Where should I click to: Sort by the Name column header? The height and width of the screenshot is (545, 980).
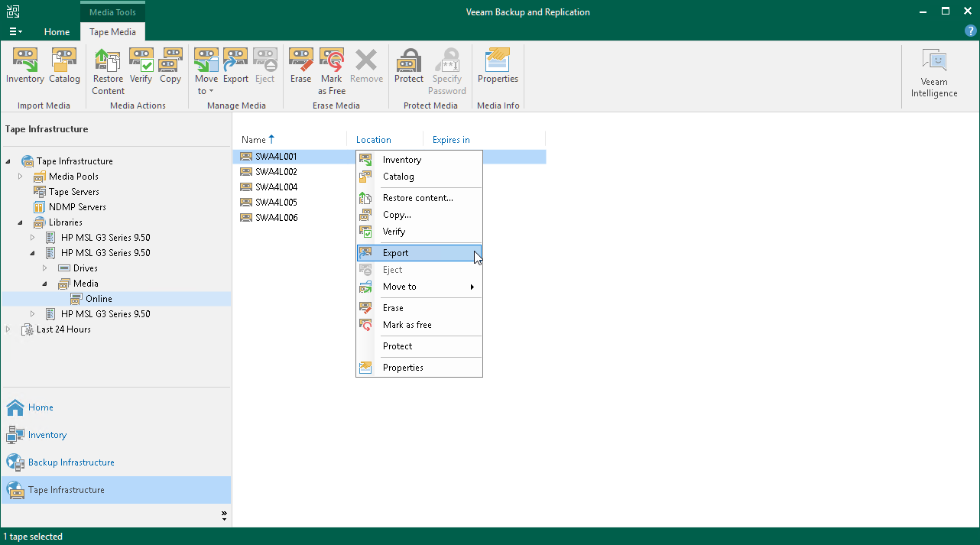click(x=290, y=140)
